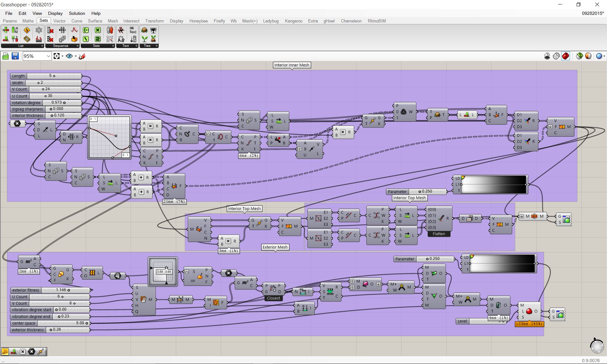Click the Open File folder icon
Viewport: 607px width, 364px height.
point(5,56)
